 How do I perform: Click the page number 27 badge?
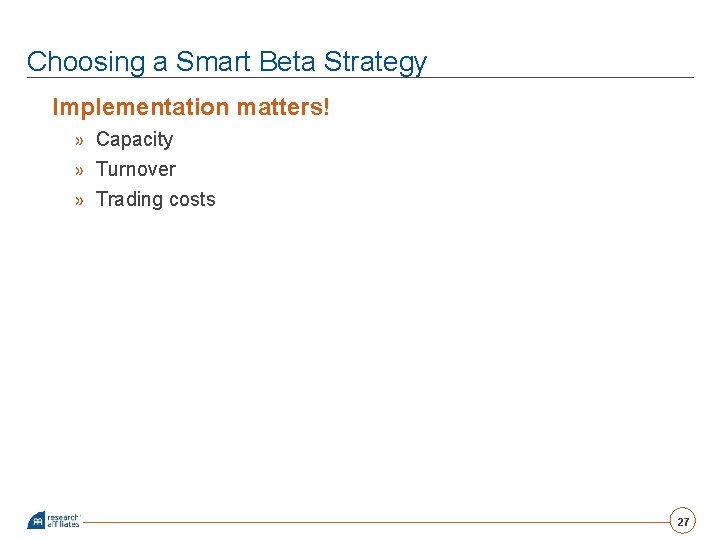683,522
